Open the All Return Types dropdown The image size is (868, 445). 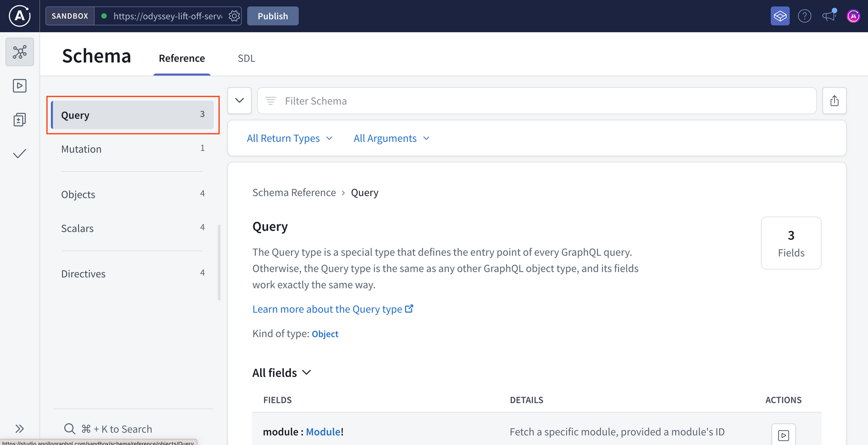(289, 138)
